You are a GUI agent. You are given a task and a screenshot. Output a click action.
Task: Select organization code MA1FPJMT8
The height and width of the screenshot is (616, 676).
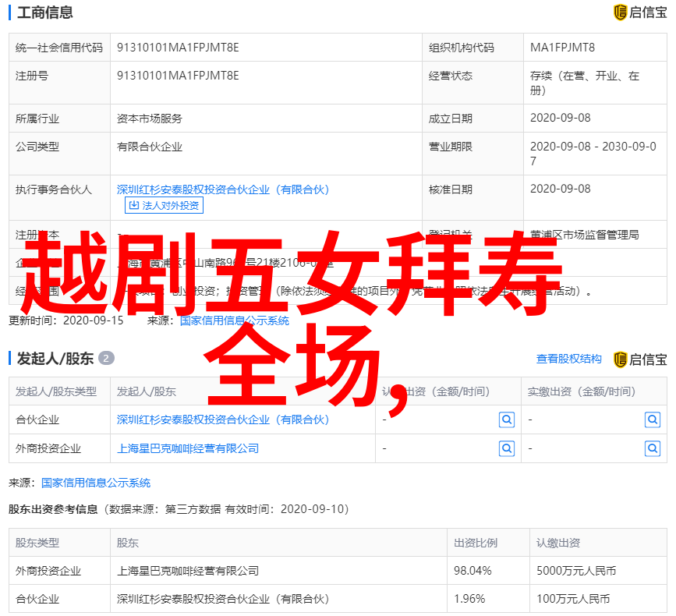pyautogui.click(x=562, y=48)
